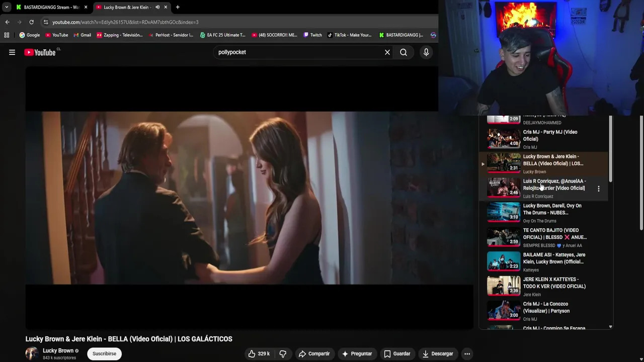Download video with Descargar
The image size is (644, 362).
438,354
